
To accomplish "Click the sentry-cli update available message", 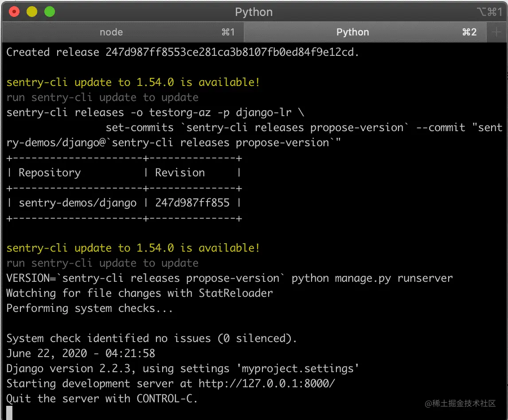I will pos(133,82).
